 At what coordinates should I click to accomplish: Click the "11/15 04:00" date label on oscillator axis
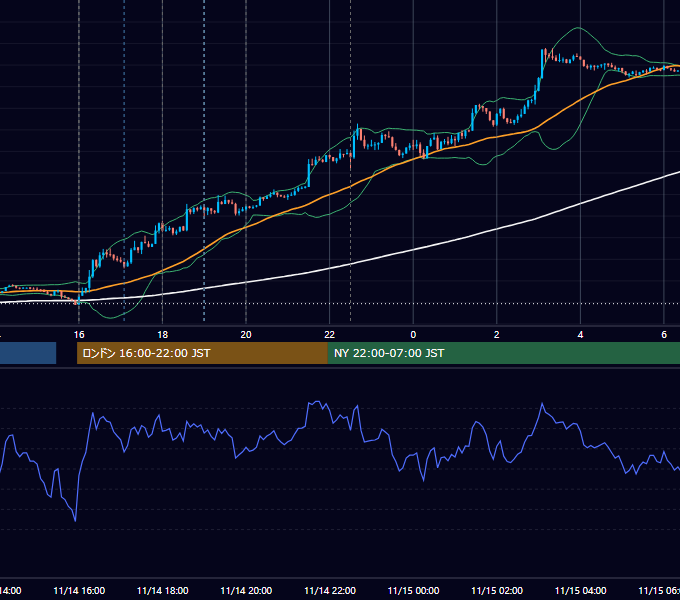581,590
